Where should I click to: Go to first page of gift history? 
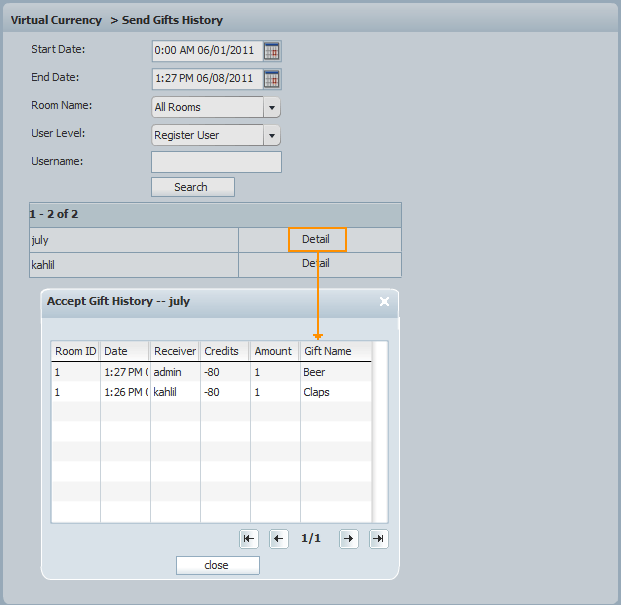pos(249,539)
